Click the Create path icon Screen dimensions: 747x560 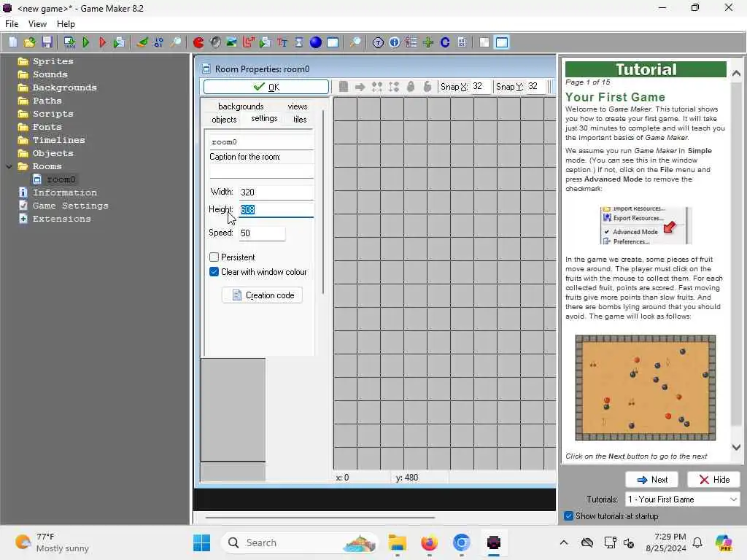pos(249,42)
